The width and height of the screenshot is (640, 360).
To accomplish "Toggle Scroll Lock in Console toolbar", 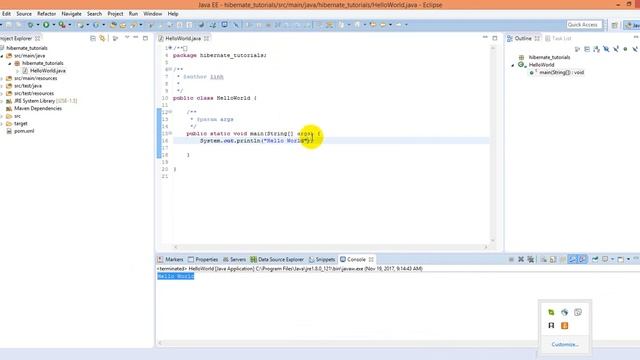I will pyautogui.click(x=553, y=260).
